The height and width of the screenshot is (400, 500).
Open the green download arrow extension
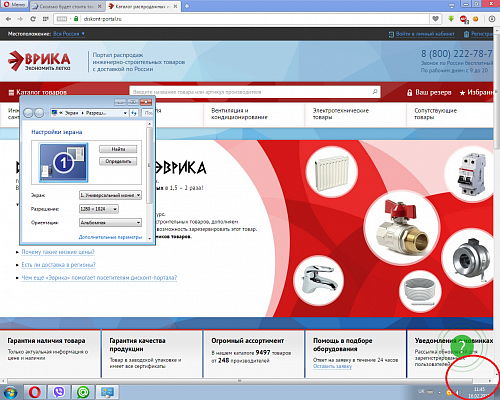click(451, 19)
